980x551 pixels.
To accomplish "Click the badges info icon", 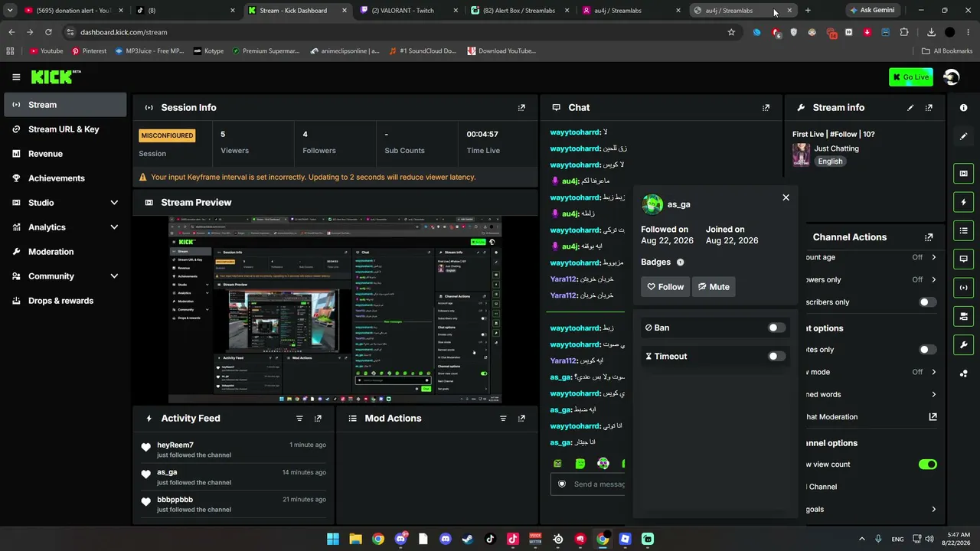I will (680, 262).
